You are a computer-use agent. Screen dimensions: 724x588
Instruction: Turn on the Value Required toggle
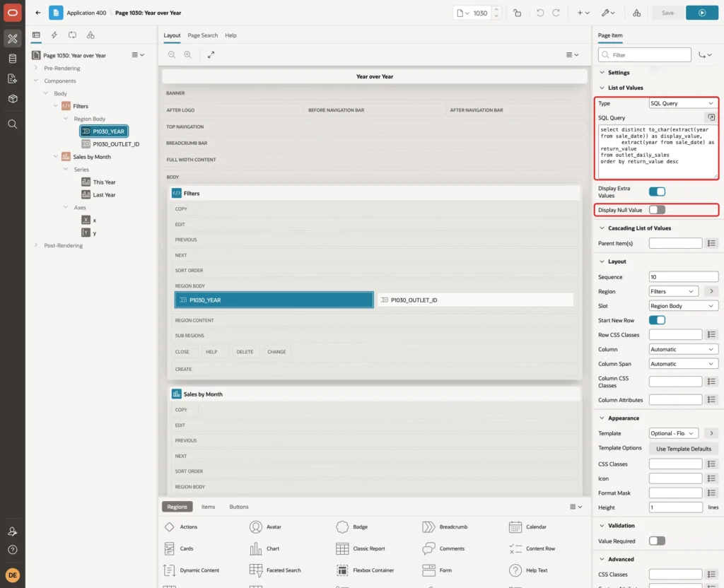657,541
